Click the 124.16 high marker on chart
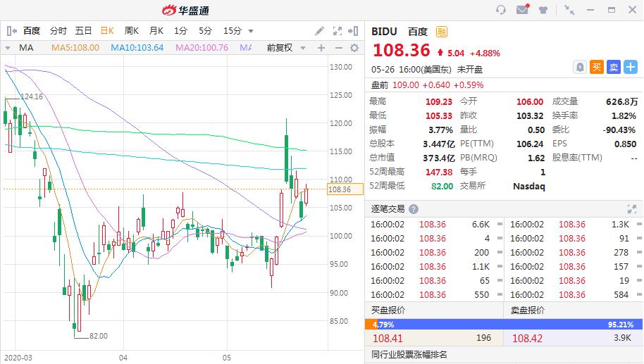The image size is (644, 364). coord(32,96)
